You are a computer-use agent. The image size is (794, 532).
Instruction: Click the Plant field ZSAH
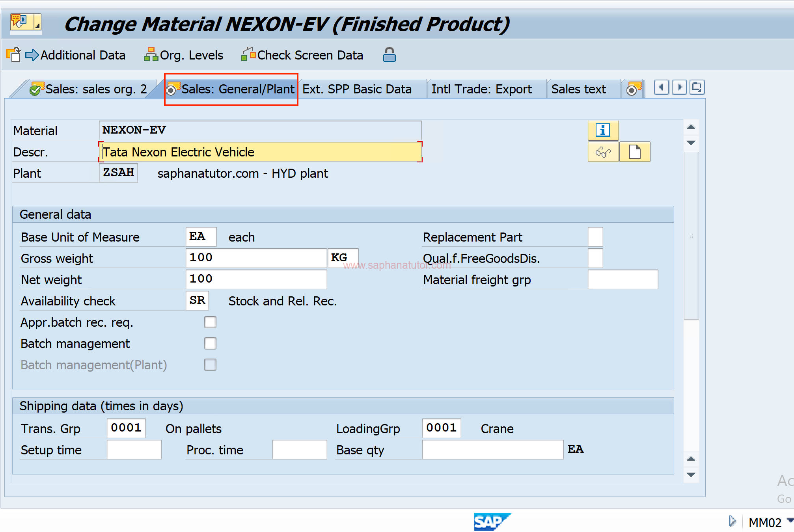click(118, 173)
